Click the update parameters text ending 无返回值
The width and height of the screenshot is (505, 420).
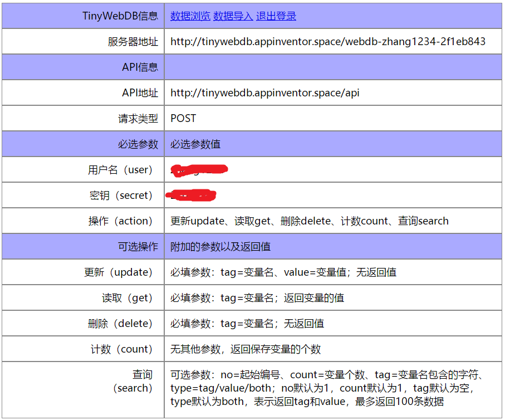(x=283, y=272)
